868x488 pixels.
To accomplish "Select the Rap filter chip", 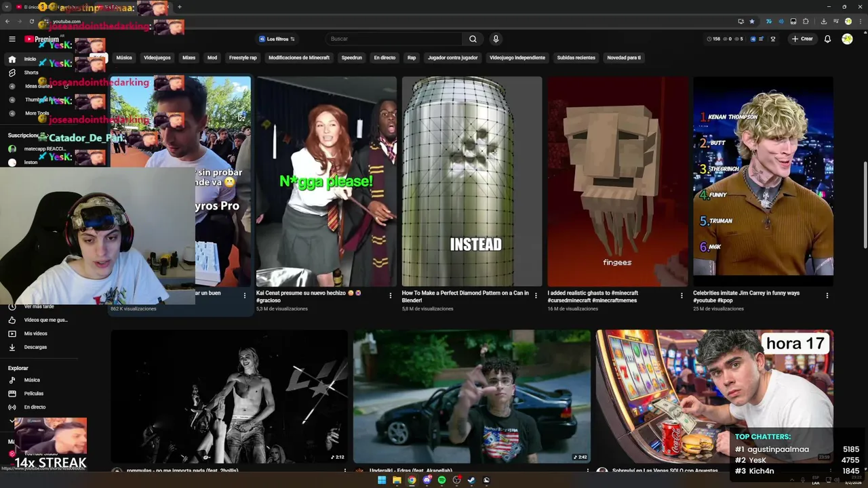I will pyautogui.click(x=412, y=58).
